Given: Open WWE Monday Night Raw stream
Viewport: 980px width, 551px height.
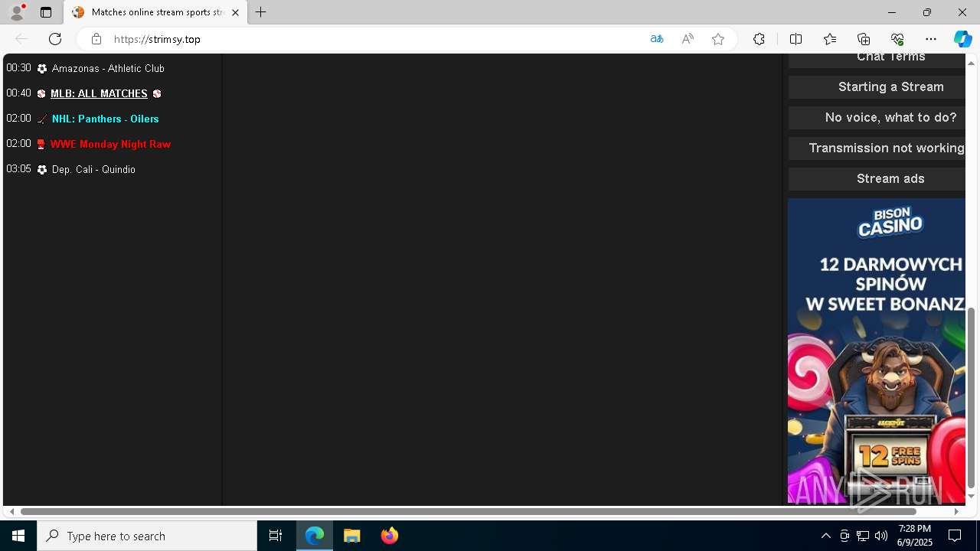Looking at the screenshot, I should tap(110, 144).
